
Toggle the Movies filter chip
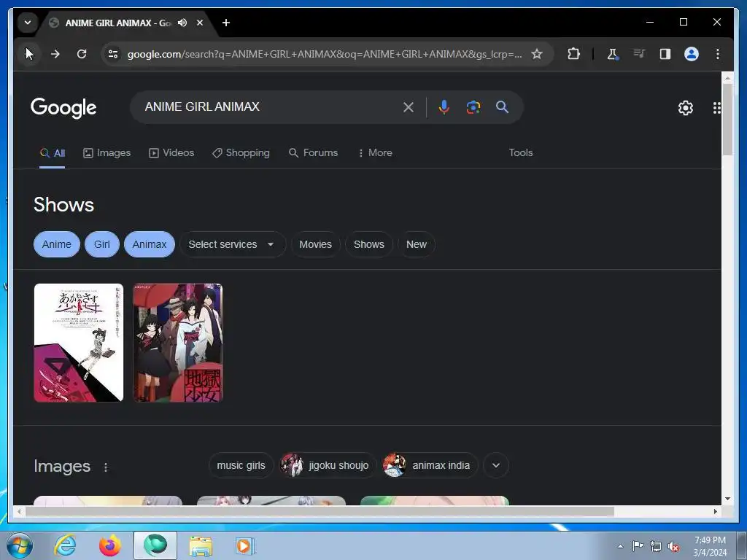(x=315, y=244)
